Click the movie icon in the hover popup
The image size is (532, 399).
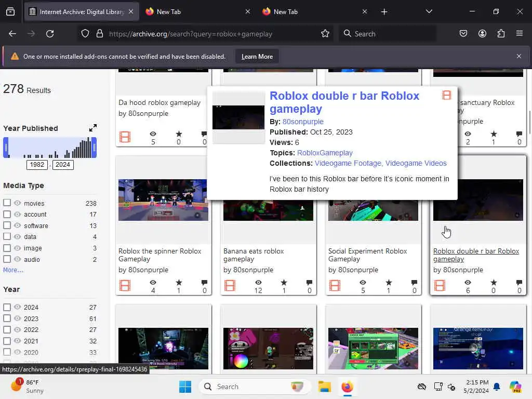446,96
